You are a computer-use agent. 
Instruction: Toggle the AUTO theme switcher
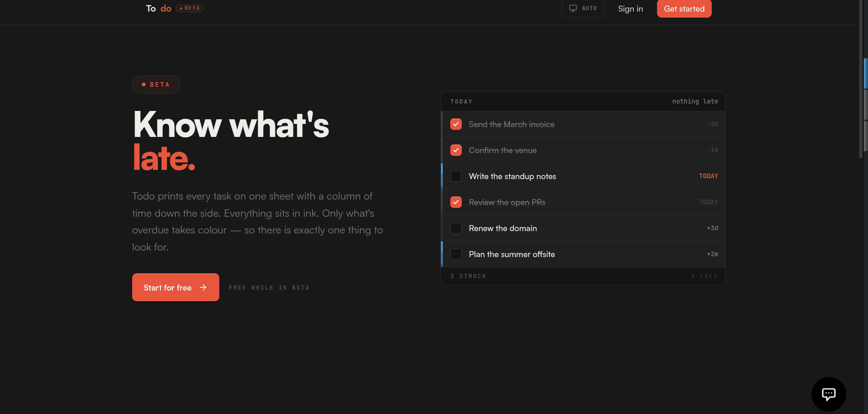[x=583, y=8]
